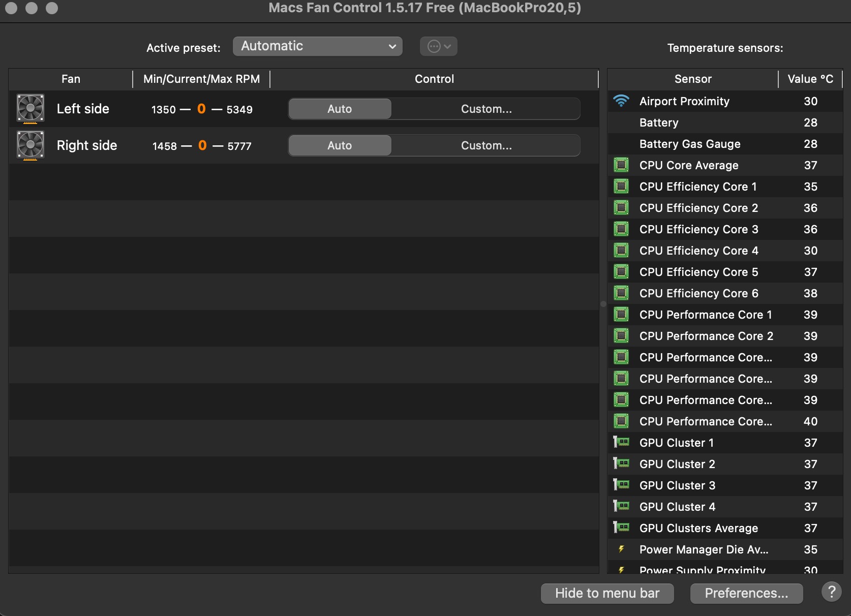The height and width of the screenshot is (616, 851).
Task: Select the Battery sensor row
Action: tap(725, 122)
